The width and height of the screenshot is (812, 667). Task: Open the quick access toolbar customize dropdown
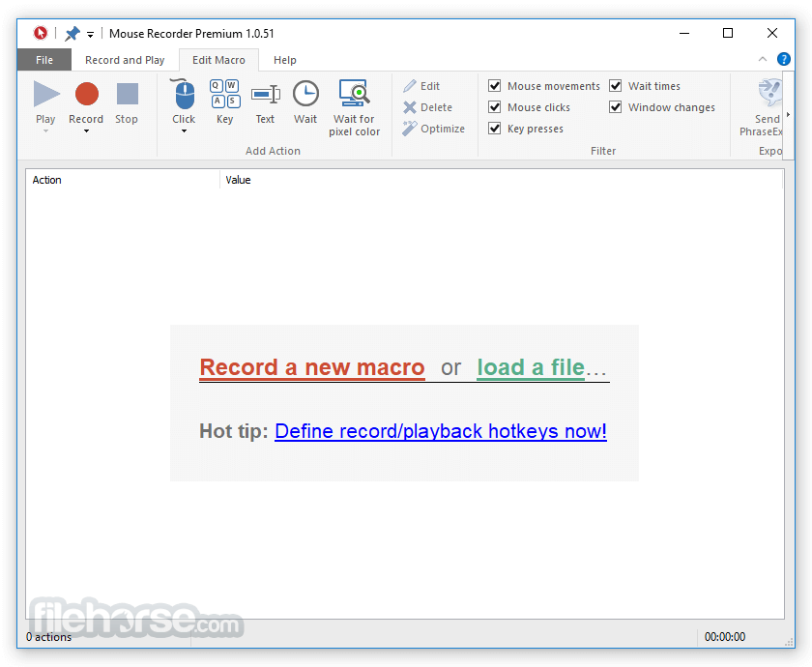tap(90, 35)
